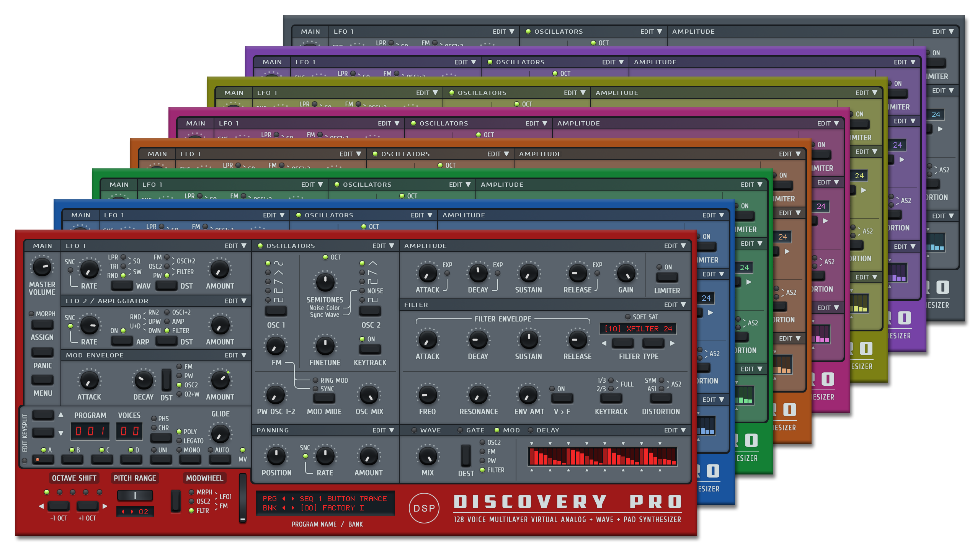The image size is (980, 551).
Task: Click the octave shift right arrow
Action: point(105,506)
